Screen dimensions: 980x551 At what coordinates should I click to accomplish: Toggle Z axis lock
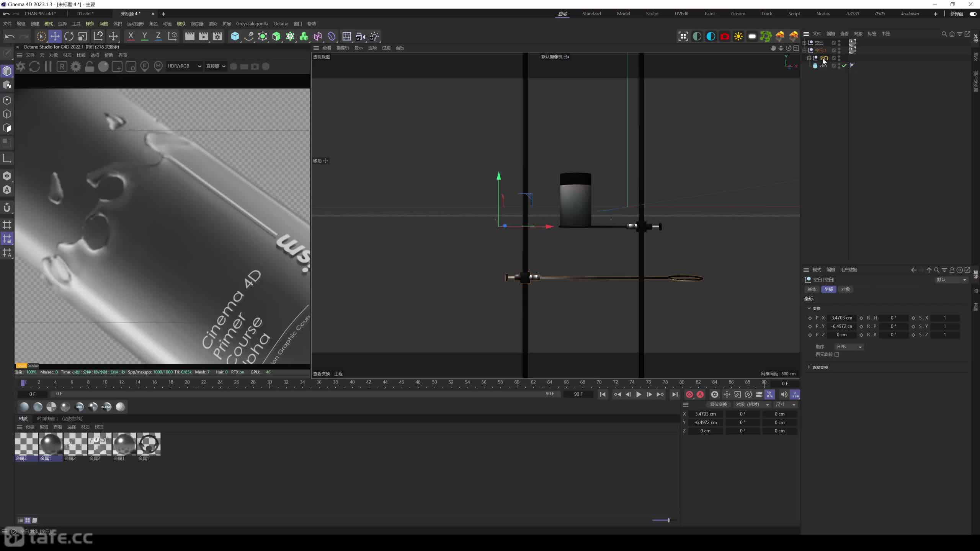click(158, 36)
